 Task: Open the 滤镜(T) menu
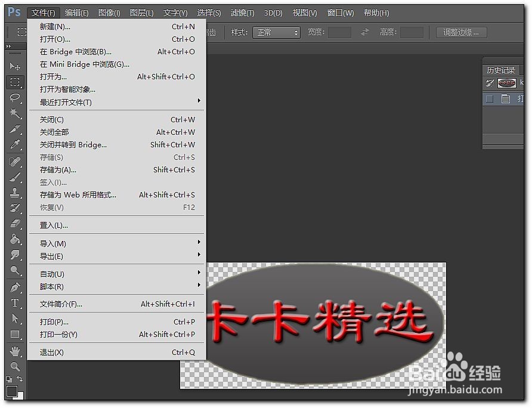point(242,13)
